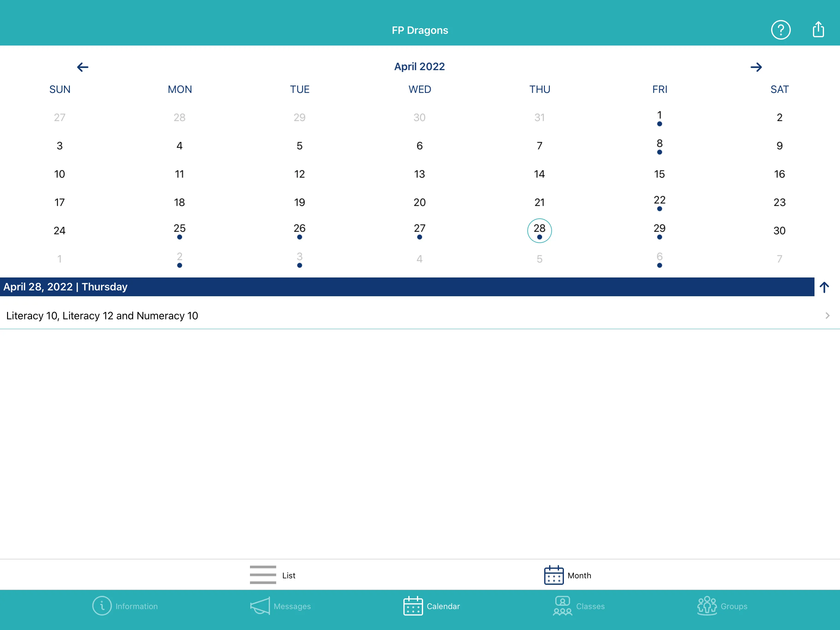
Task: Navigate to next month arrow
Action: coord(756,66)
